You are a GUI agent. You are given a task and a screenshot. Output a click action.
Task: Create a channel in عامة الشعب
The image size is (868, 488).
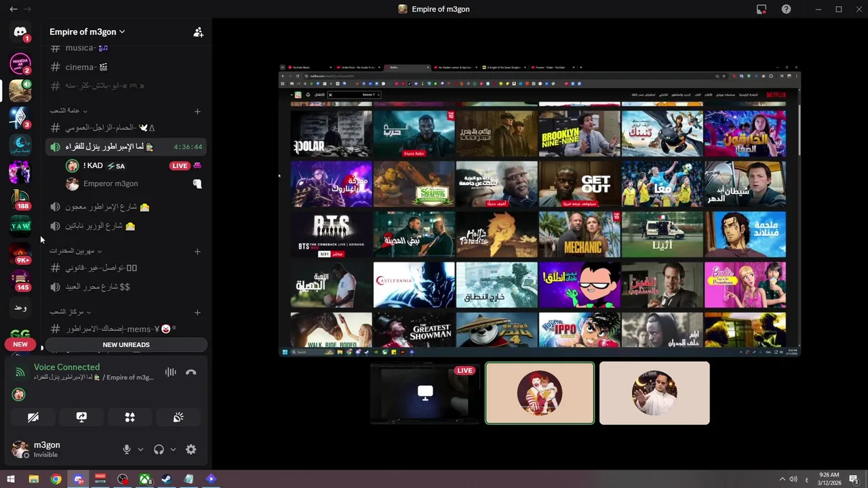click(197, 111)
